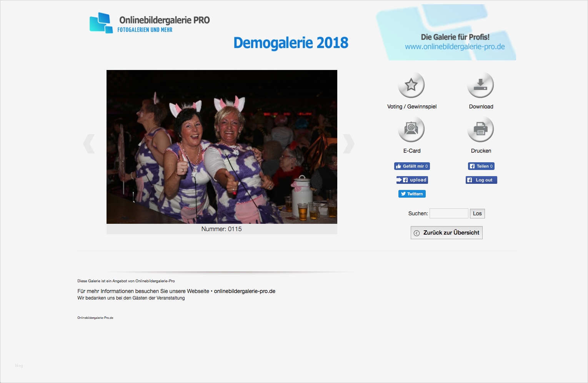Viewport: 588px width, 383px height.
Task: Click the Facebook icon on the Teilen button
Action: tap(472, 166)
